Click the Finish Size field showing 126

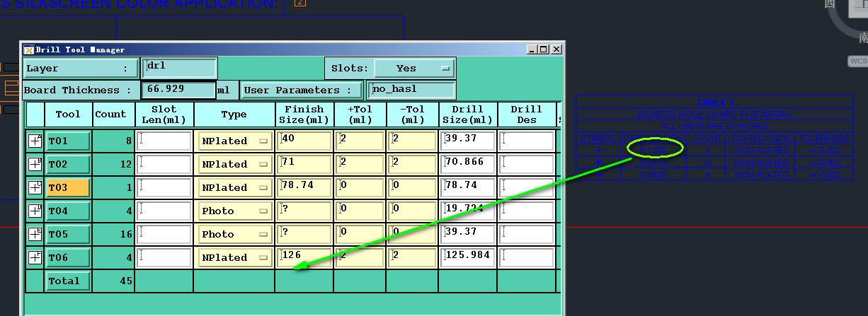pos(304,257)
